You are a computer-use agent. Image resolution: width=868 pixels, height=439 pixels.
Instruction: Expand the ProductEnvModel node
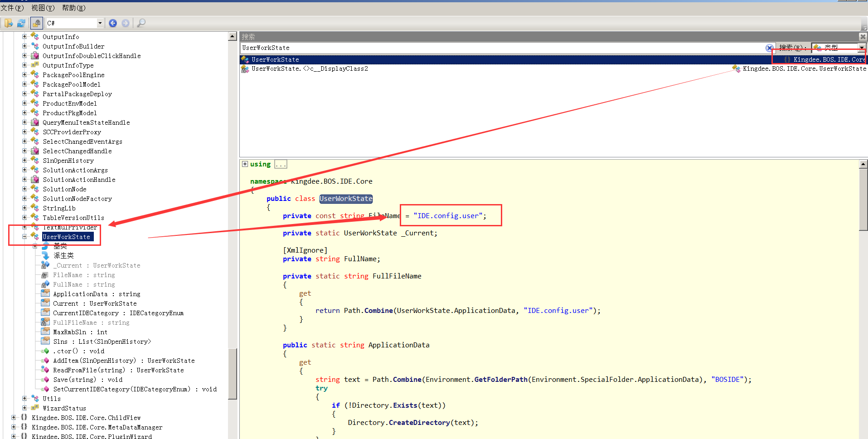tap(24, 103)
